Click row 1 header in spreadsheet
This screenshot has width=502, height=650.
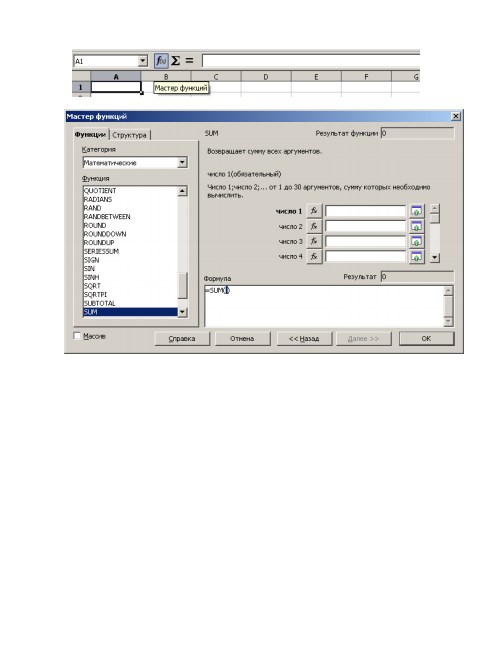(81, 87)
